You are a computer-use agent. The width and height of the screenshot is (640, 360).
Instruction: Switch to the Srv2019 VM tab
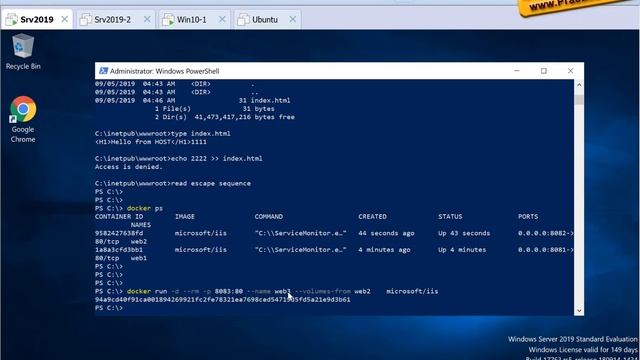point(37,19)
